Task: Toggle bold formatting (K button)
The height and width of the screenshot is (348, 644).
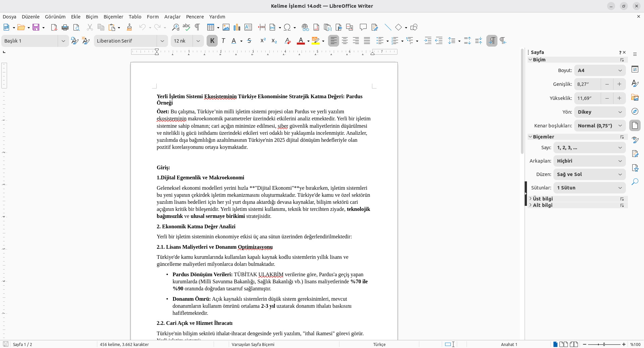Action: (212, 41)
